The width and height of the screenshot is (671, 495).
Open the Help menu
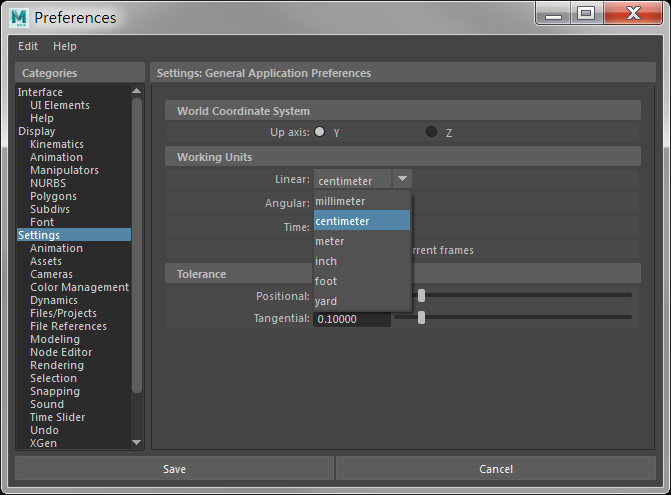[x=65, y=46]
